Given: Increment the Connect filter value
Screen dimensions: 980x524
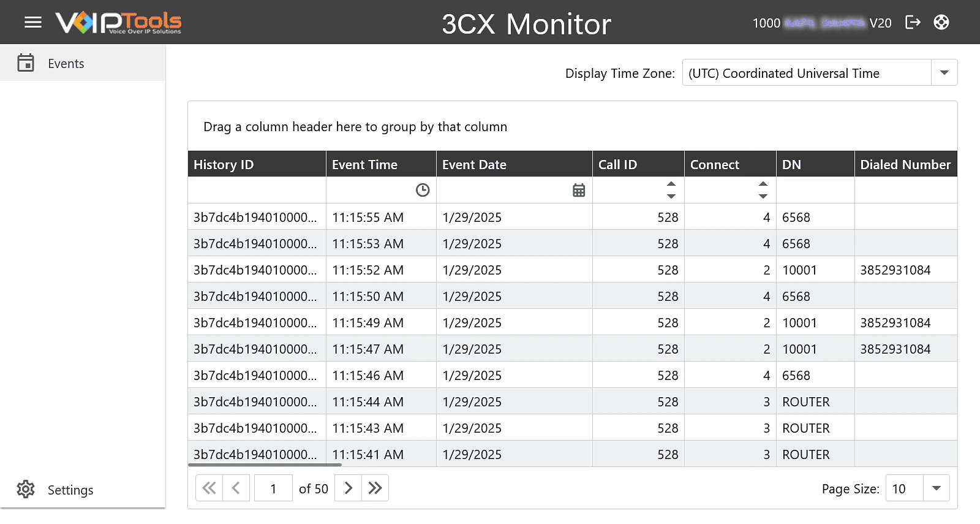Looking at the screenshot, I should click(x=763, y=184).
